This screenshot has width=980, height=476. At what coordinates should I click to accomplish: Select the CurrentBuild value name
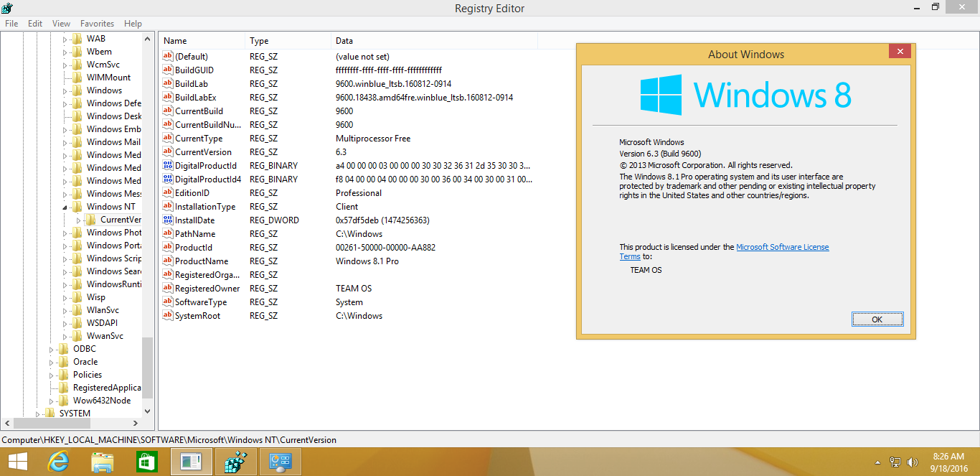pyautogui.click(x=199, y=111)
